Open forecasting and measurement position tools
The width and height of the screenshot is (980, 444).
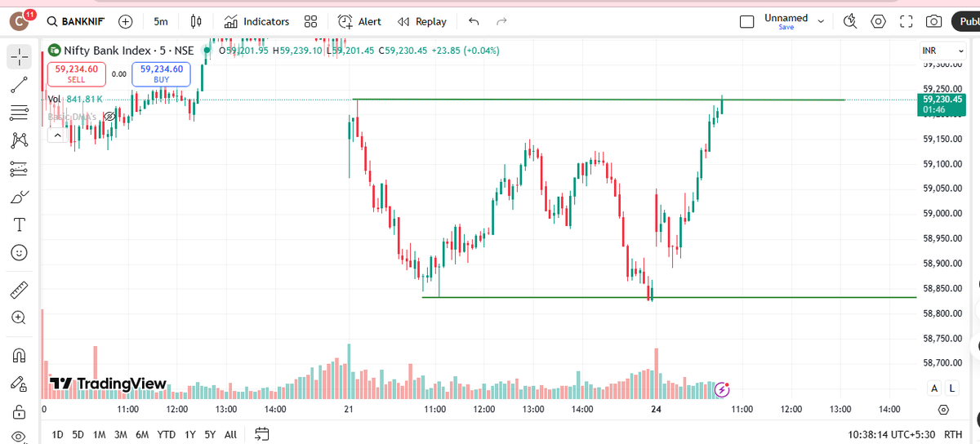click(20, 169)
